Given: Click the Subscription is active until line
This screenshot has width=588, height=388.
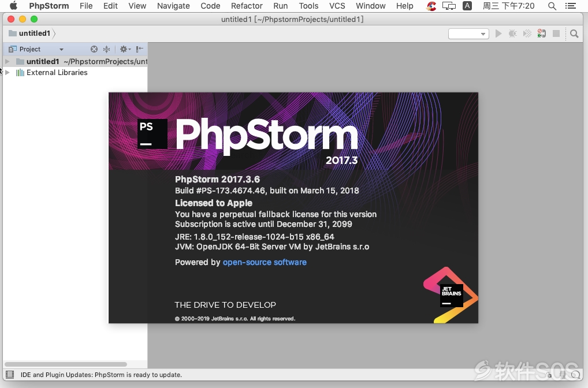Looking at the screenshot, I should tap(263, 224).
